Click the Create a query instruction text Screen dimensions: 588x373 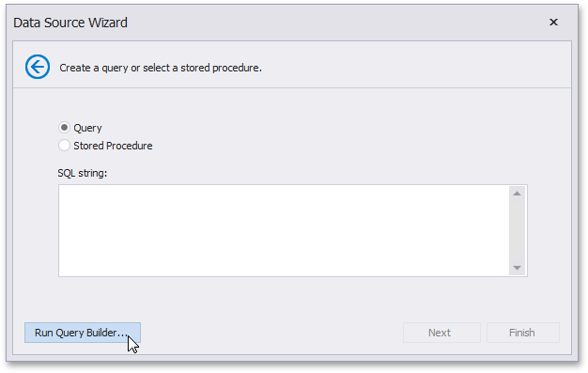[161, 68]
